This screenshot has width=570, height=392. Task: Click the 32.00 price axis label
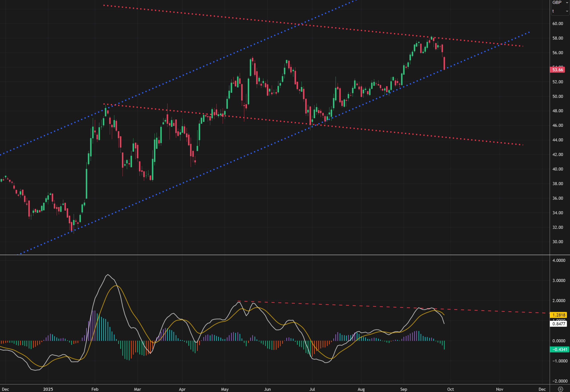point(558,227)
